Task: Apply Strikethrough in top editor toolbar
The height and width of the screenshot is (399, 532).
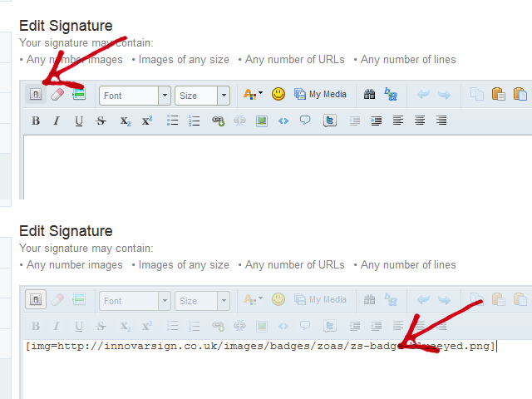Action: 101,121
